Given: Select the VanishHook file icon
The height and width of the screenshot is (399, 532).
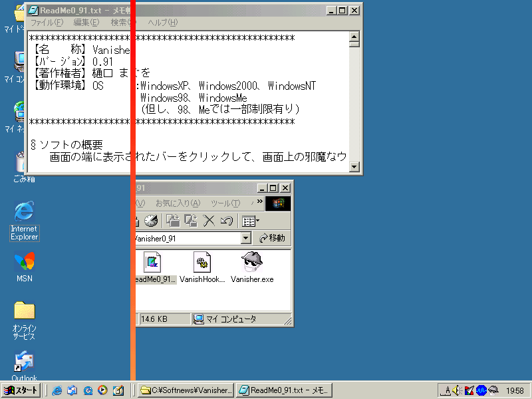Looking at the screenshot, I should pos(202,263).
